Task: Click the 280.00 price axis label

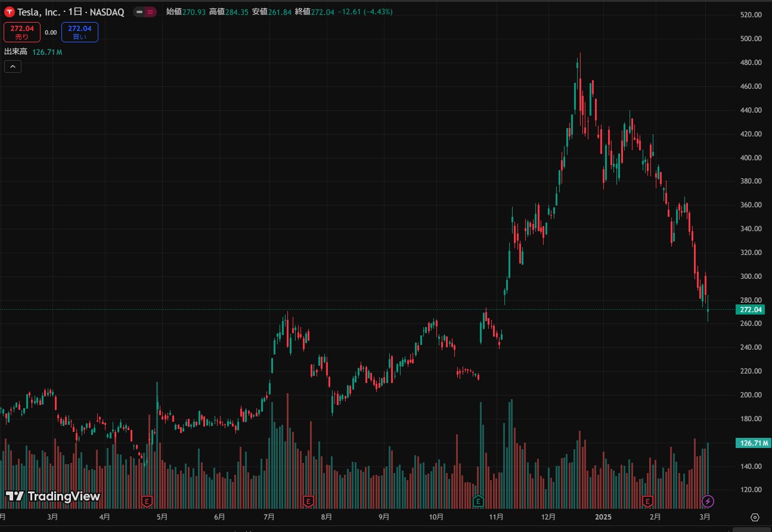Action: (x=751, y=300)
